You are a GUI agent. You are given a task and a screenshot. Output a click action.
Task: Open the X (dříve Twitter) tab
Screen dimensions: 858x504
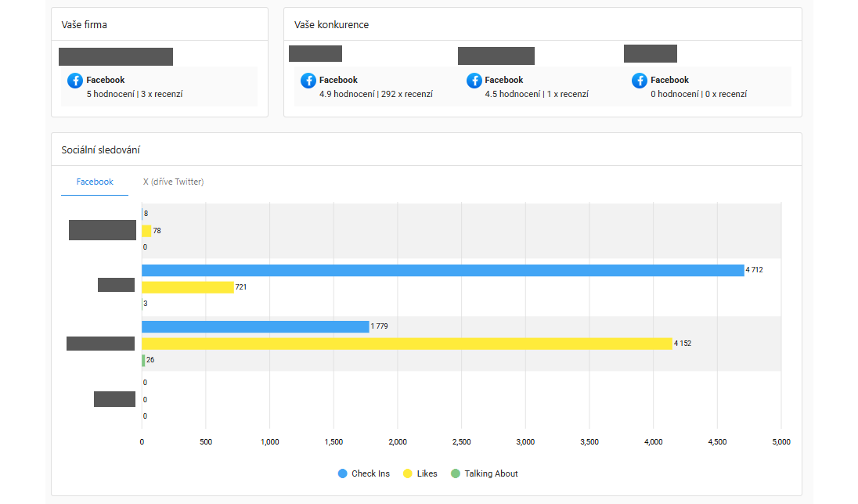pos(173,182)
